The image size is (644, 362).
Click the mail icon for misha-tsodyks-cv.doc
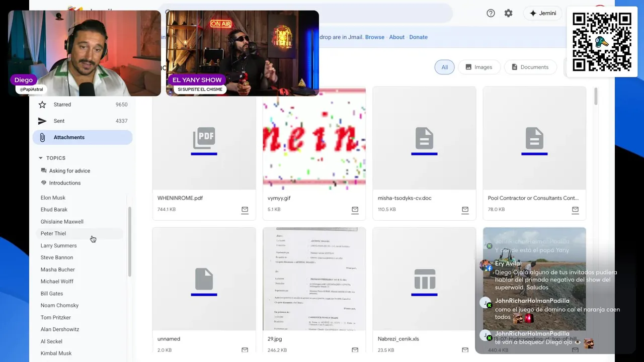(x=465, y=210)
